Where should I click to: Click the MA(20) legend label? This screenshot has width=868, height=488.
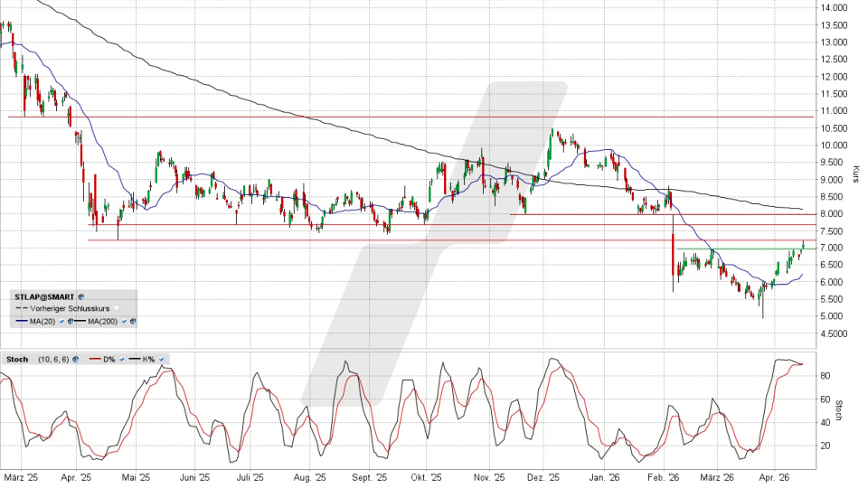click(42, 322)
